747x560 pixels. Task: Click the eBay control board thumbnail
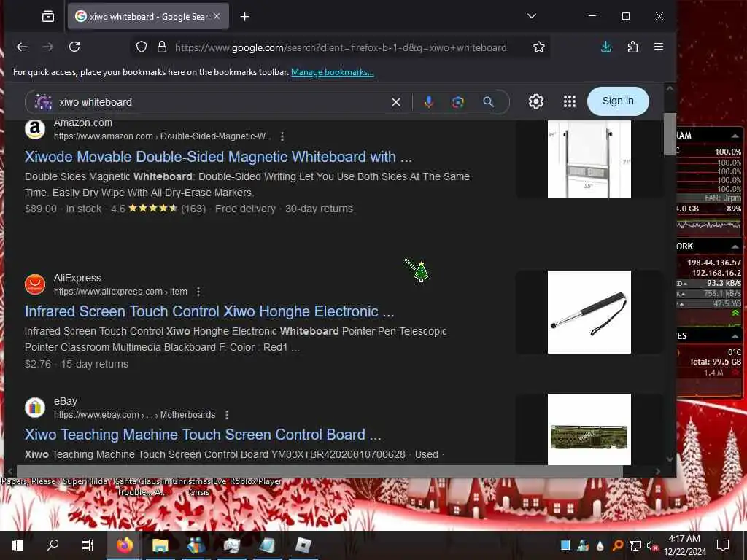pyautogui.click(x=589, y=429)
